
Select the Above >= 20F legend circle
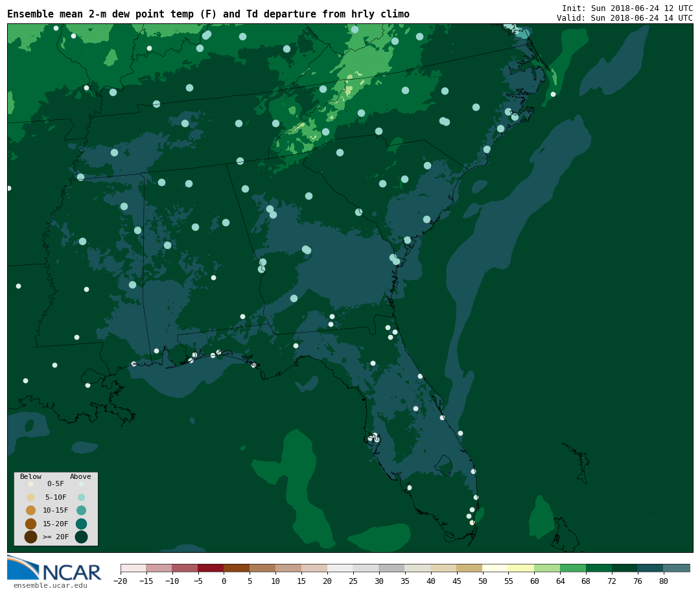[x=81, y=537]
